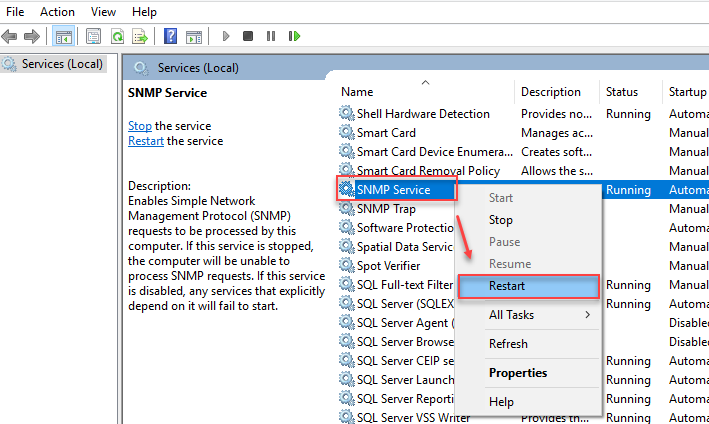
Task: Click the Stop the service link
Action: point(140,126)
